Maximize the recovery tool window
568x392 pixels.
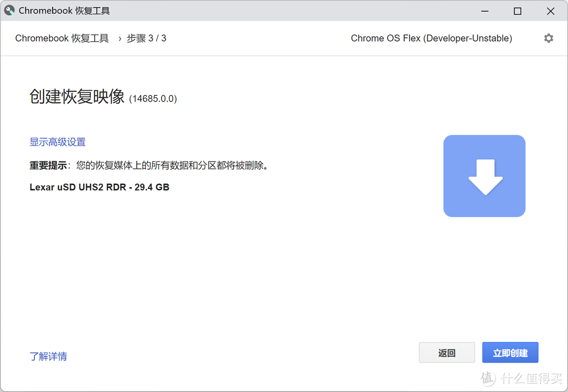[x=517, y=11]
